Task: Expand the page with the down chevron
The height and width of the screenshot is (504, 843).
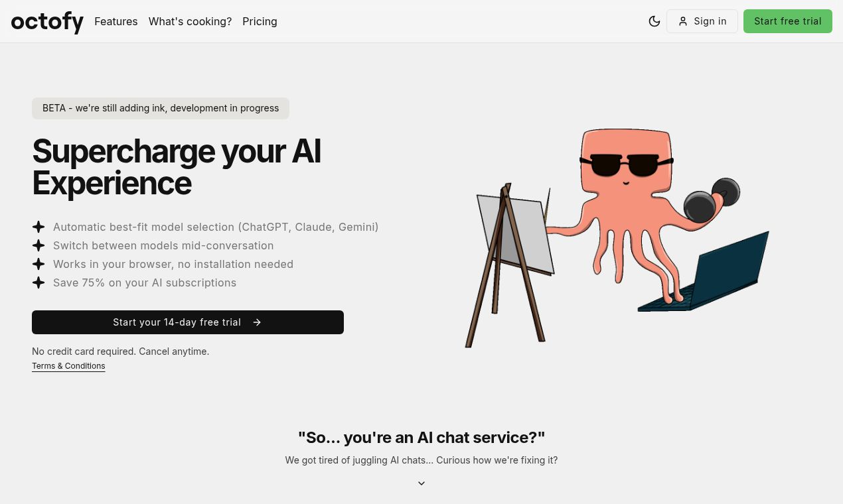Action: coord(421,483)
